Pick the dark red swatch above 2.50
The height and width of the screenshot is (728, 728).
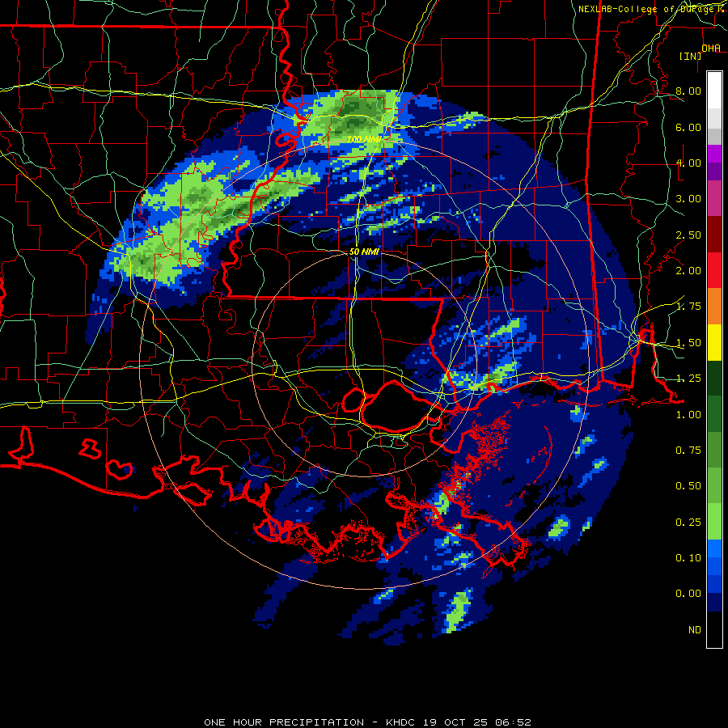coord(714,235)
